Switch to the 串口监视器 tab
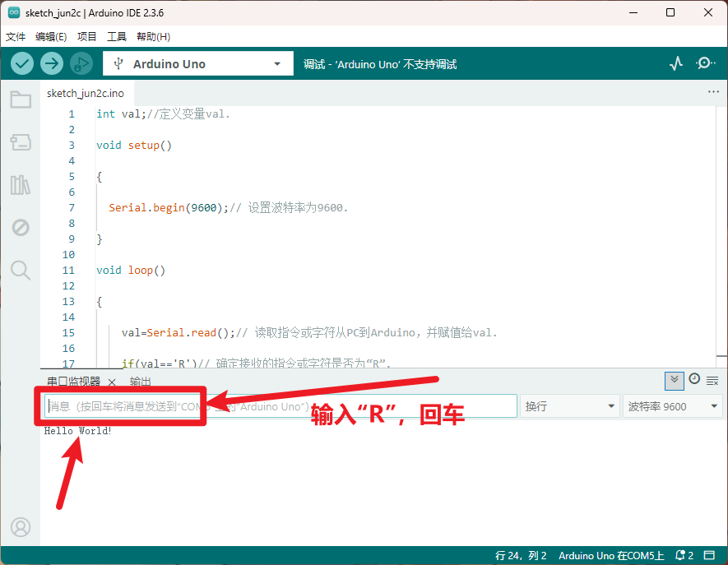 coord(73,382)
